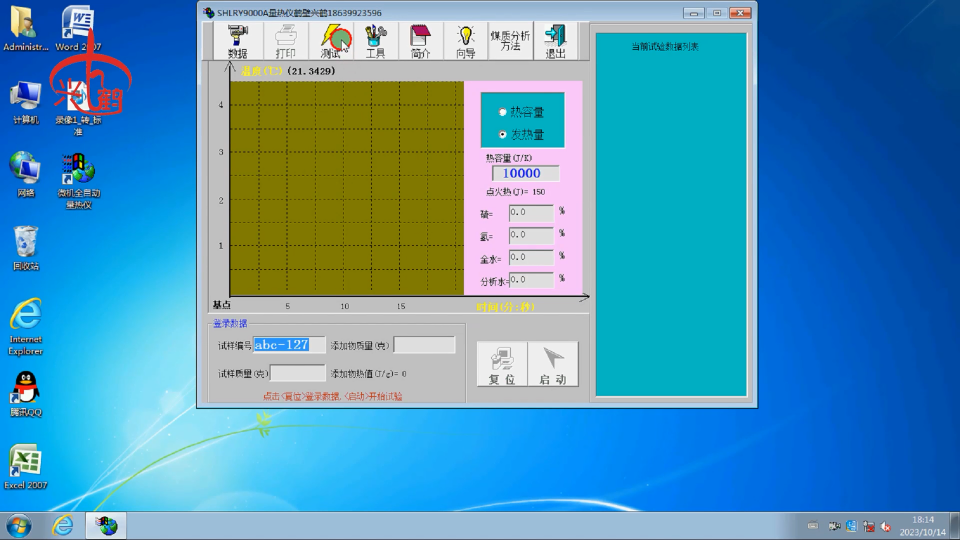Click the keyboard icon in system tray
The height and width of the screenshot is (540, 960).
click(813, 525)
